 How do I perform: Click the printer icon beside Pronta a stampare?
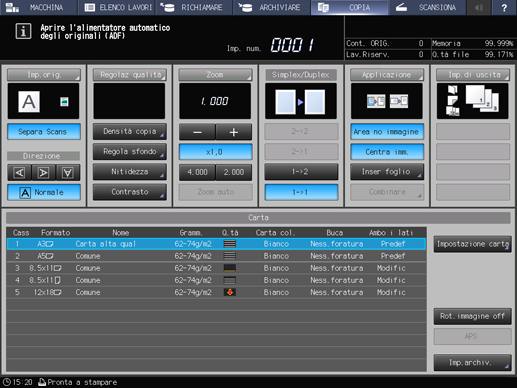(42, 382)
